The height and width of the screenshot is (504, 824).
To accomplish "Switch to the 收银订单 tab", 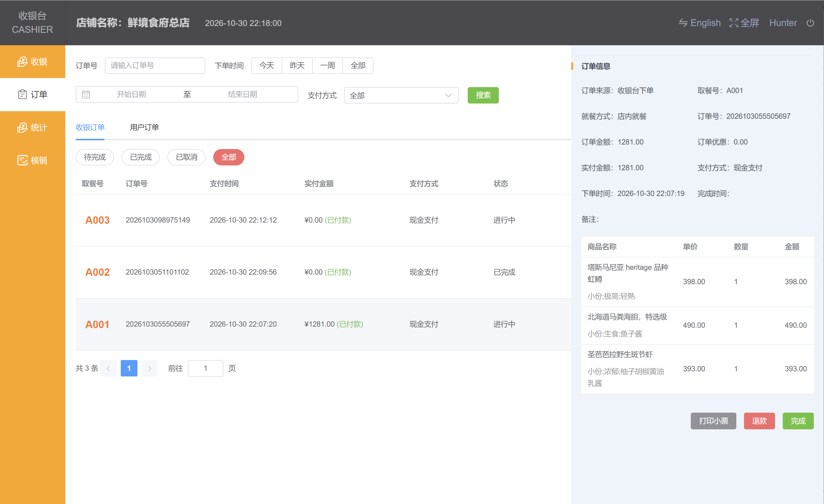I will [90, 128].
